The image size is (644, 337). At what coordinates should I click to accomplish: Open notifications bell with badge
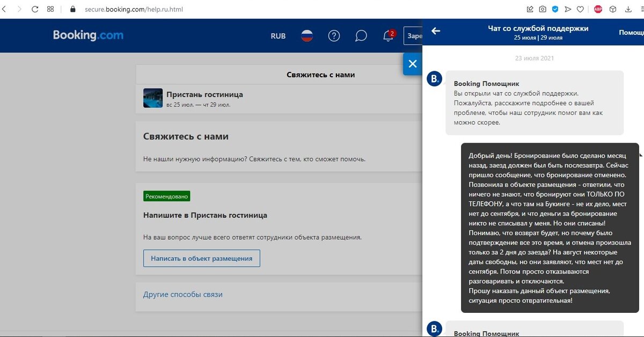pyautogui.click(x=389, y=35)
